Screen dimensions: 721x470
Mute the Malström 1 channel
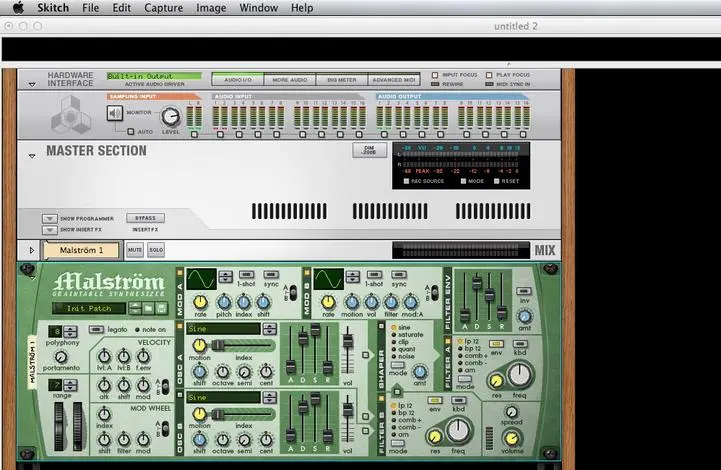click(x=135, y=250)
